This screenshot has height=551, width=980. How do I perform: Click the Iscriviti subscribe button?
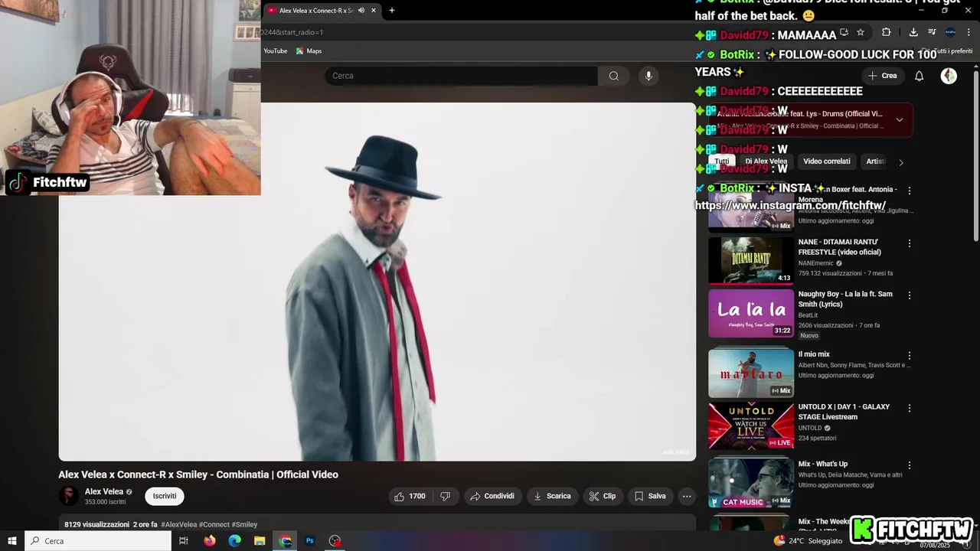(165, 496)
